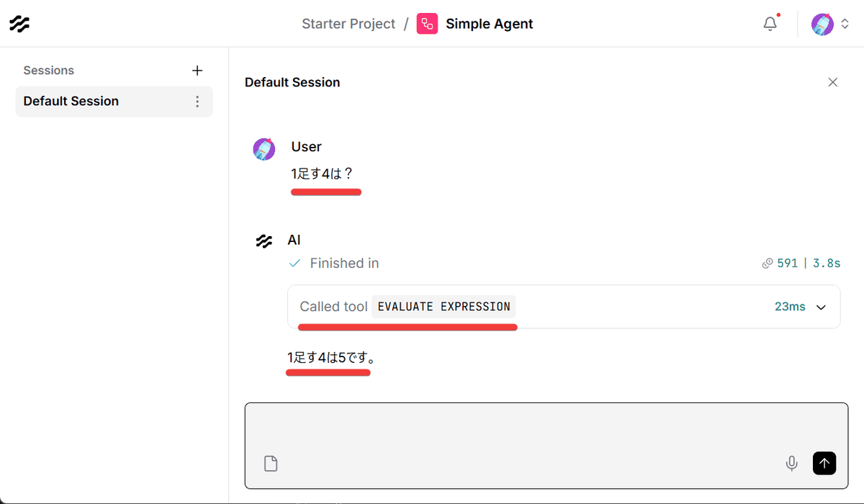The height and width of the screenshot is (504, 864).
Task: Open the notifications bell
Action: (x=770, y=24)
